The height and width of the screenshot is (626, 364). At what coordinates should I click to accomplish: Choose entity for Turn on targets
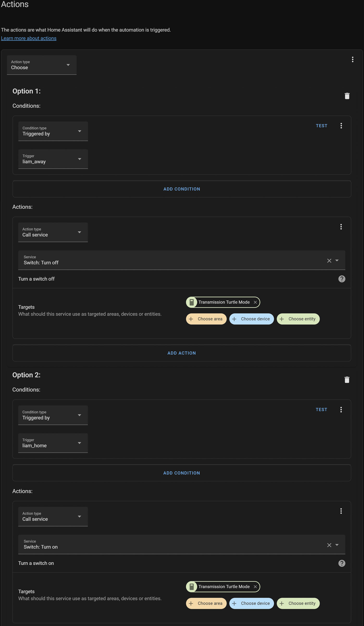(298, 603)
